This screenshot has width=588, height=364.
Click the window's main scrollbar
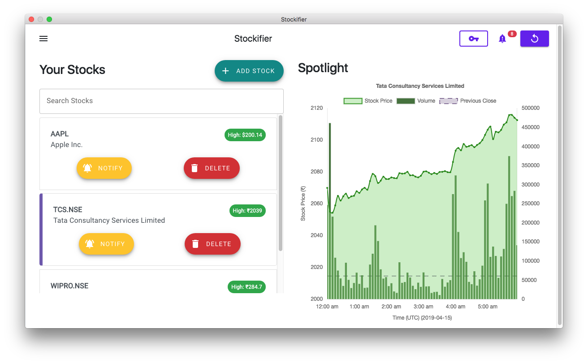(x=559, y=175)
